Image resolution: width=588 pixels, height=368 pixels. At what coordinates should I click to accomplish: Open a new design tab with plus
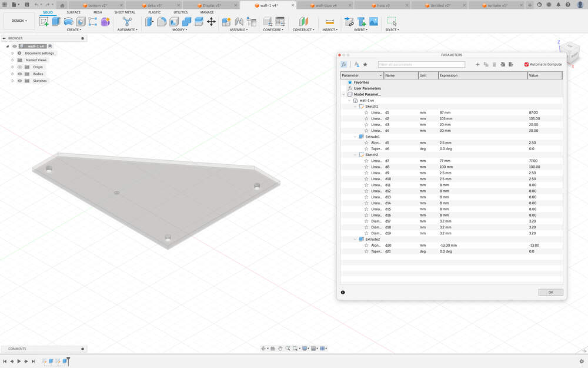click(530, 5)
